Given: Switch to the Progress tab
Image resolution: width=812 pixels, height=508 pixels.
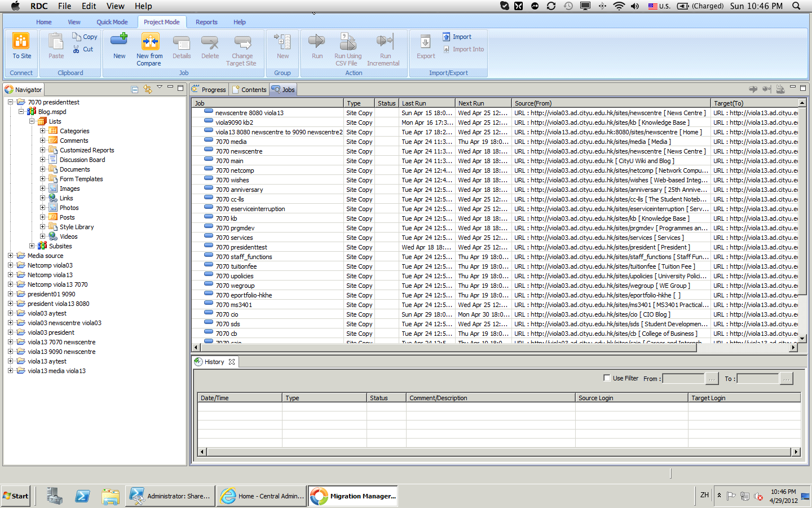Looking at the screenshot, I should (x=209, y=89).
